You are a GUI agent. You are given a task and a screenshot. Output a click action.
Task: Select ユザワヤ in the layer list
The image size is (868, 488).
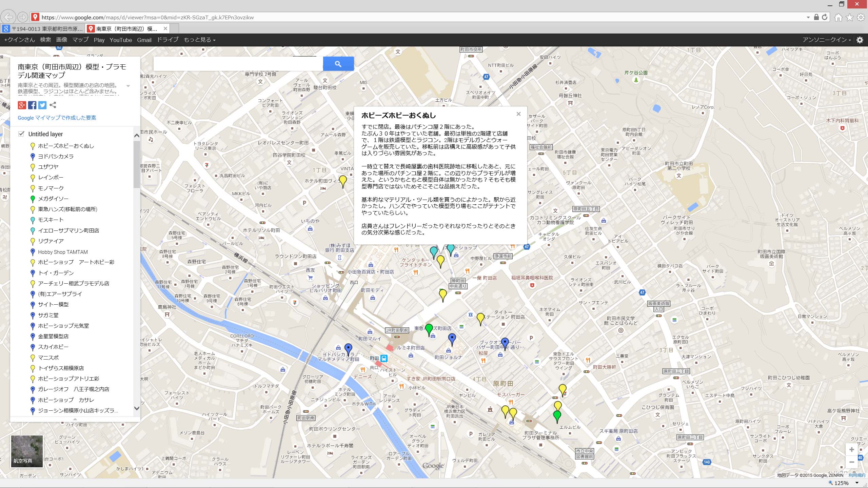coord(48,167)
